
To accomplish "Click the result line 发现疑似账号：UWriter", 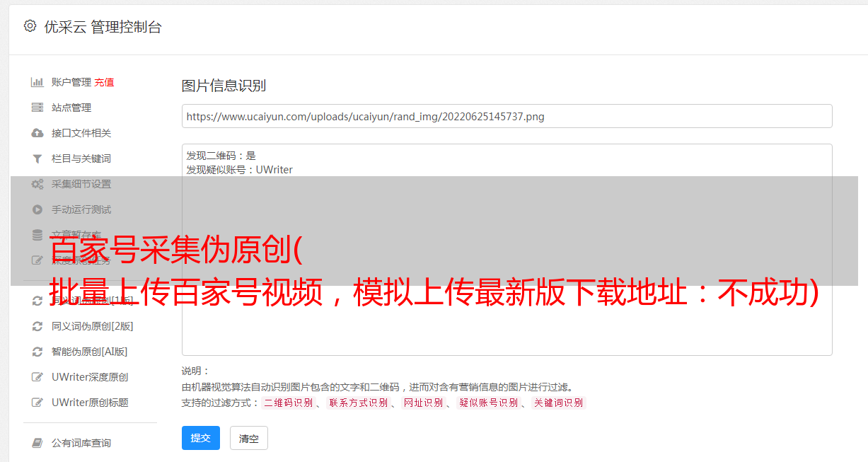I will (x=240, y=170).
